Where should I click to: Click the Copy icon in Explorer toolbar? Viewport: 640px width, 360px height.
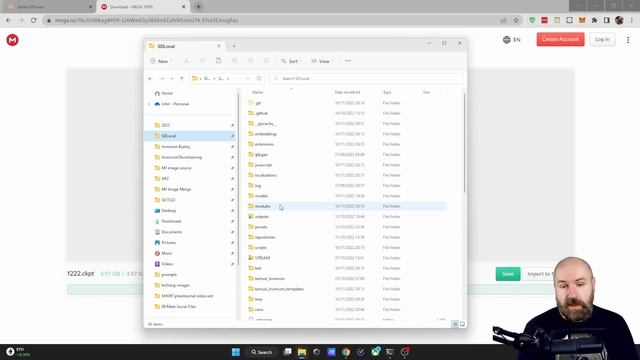pos(202,61)
